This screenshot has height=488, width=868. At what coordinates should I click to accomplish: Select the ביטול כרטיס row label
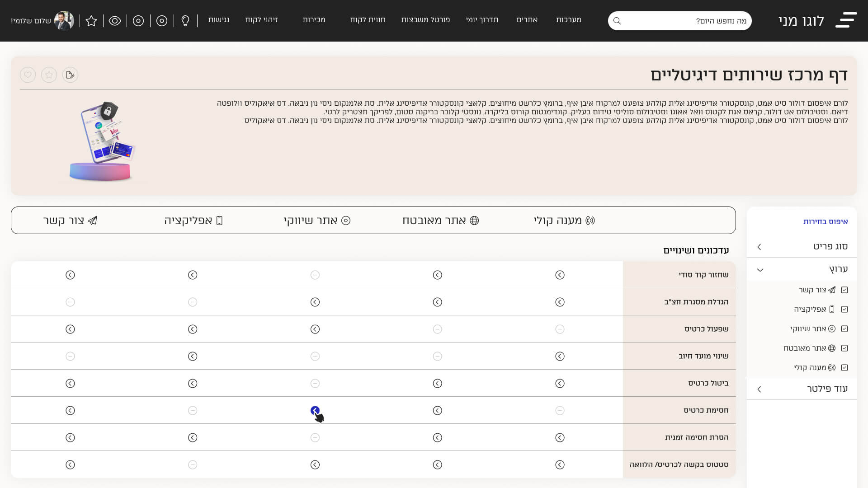708,383
